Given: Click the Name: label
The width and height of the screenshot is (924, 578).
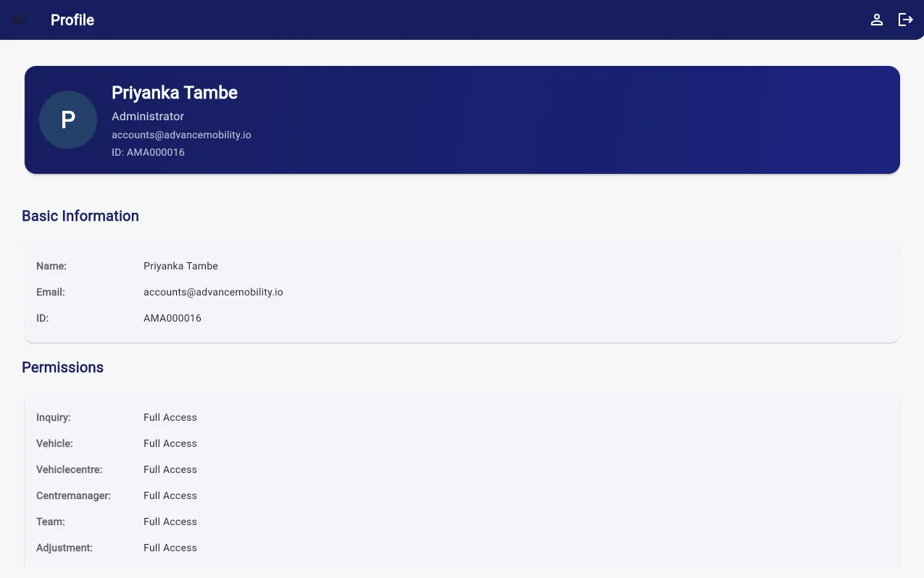Looking at the screenshot, I should (51, 266).
